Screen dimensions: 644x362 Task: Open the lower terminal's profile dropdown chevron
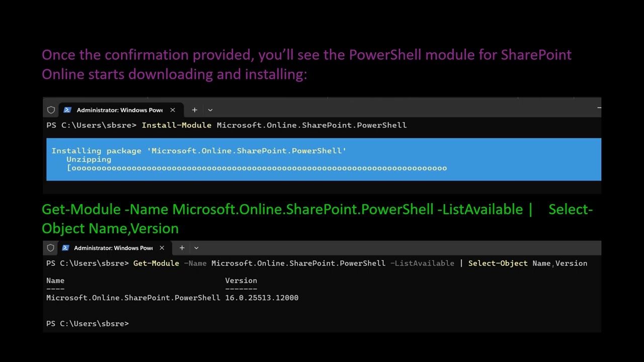coord(196,248)
